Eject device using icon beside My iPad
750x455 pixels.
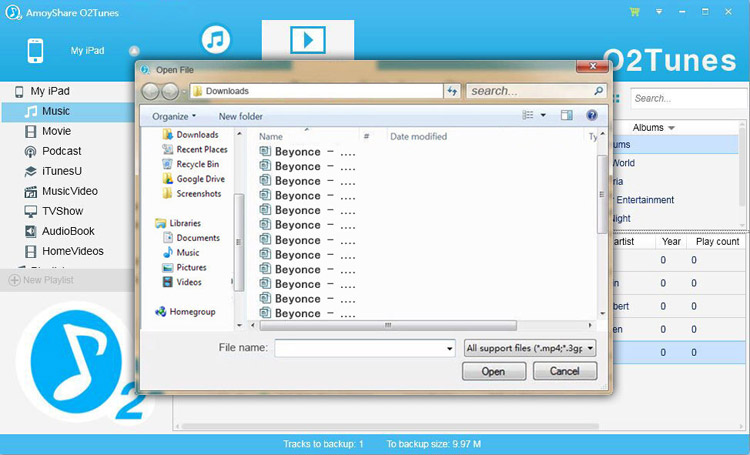134,51
